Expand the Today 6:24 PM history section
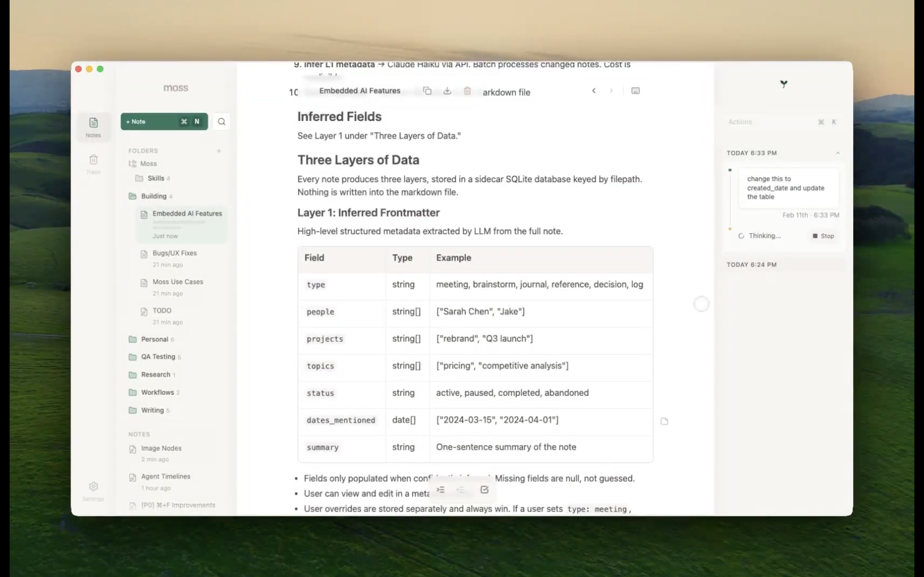 coord(751,264)
